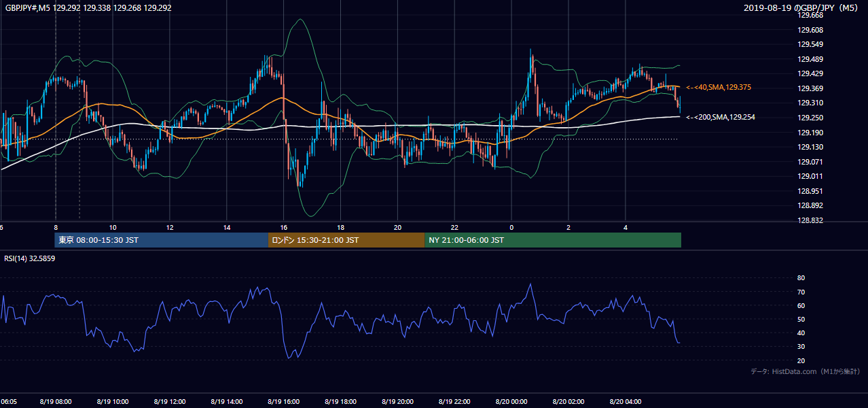Image resolution: width=868 pixels, height=408 pixels.
Task: Click RSI axis level 20
Action: 801,360
